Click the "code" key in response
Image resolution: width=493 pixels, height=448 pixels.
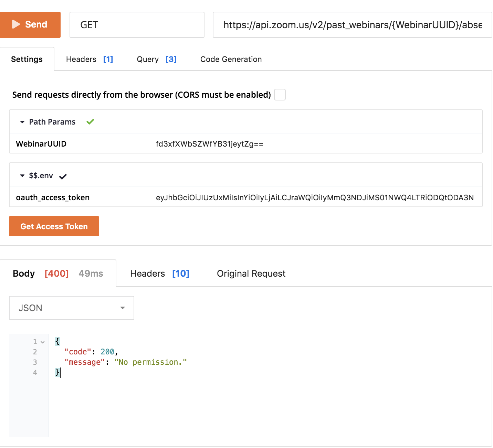[78, 352]
